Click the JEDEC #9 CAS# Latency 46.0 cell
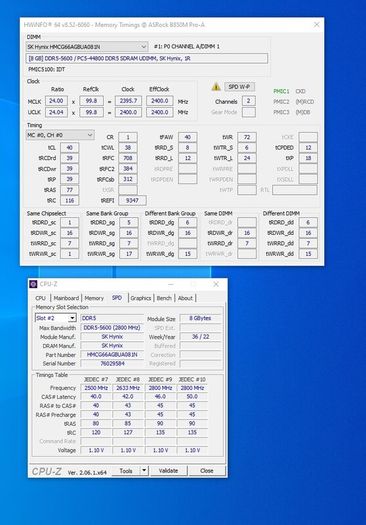 click(x=160, y=396)
